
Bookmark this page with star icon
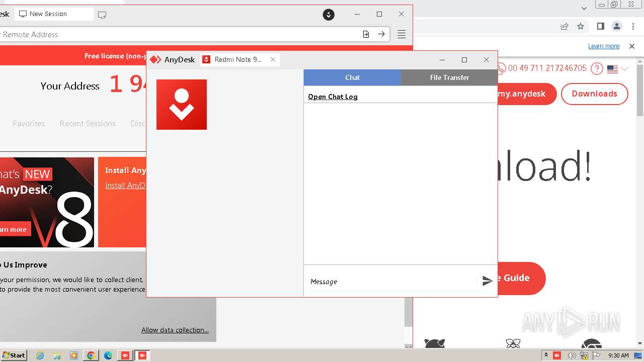click(581, 26)
